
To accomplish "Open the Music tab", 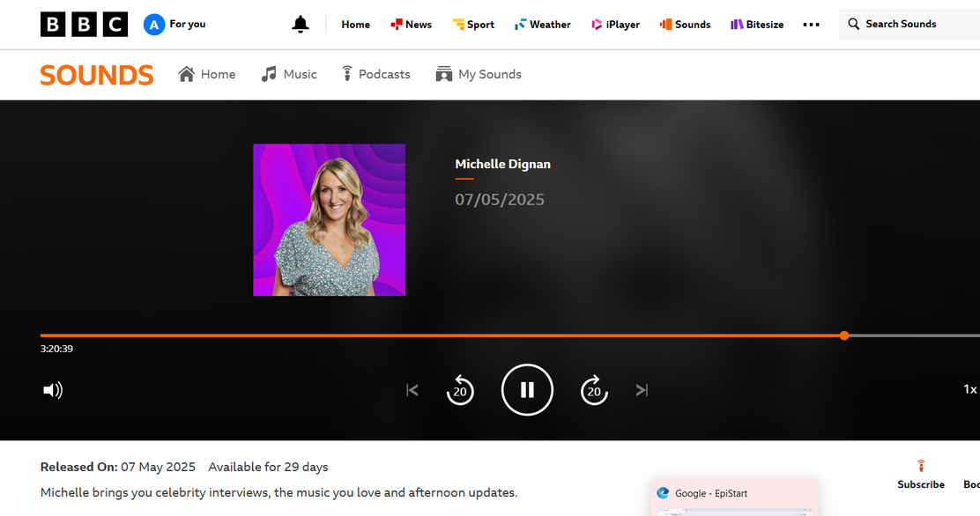I will point(289,74).
